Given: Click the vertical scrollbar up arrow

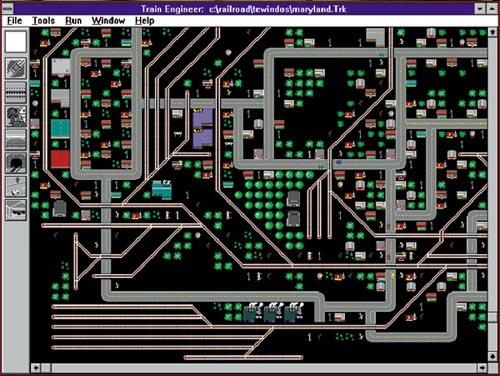Looking at the screenshot, I should (492, 32).
